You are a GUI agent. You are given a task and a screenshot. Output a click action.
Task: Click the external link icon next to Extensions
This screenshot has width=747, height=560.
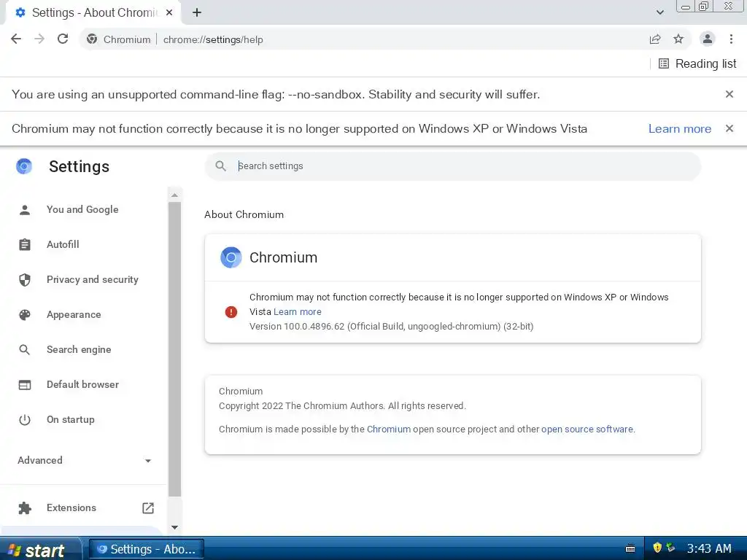click(148, 508)
